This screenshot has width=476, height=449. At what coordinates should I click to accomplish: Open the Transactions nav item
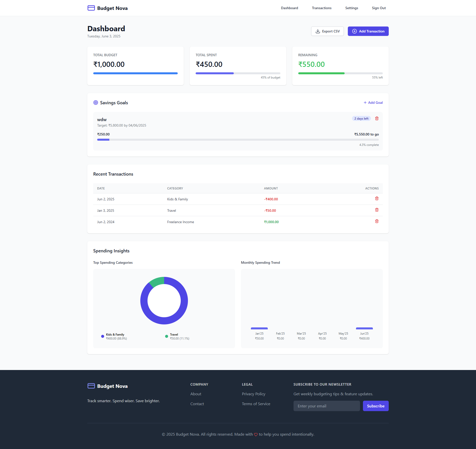(x=321, y=8)
